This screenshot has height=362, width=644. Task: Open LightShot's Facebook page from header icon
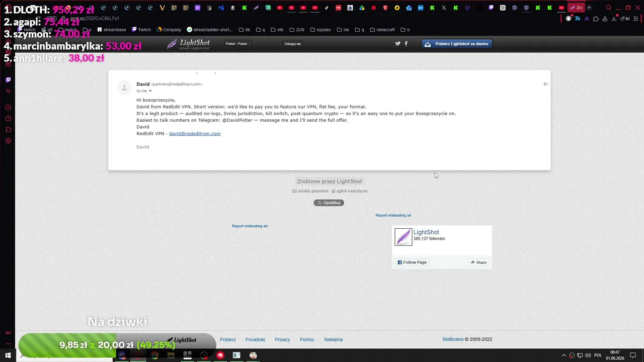point(406,44)
